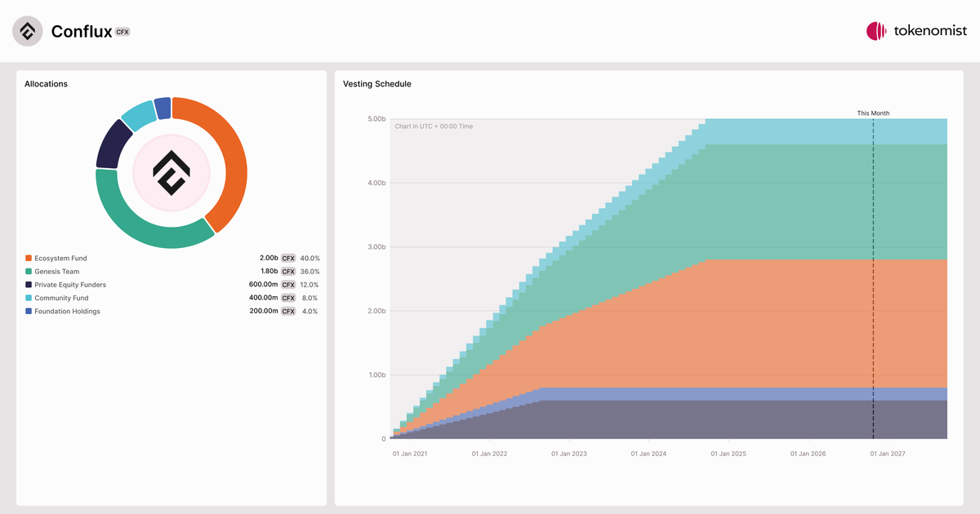Click the dashed This Month vertical line
980x514 pixels.
873,279
